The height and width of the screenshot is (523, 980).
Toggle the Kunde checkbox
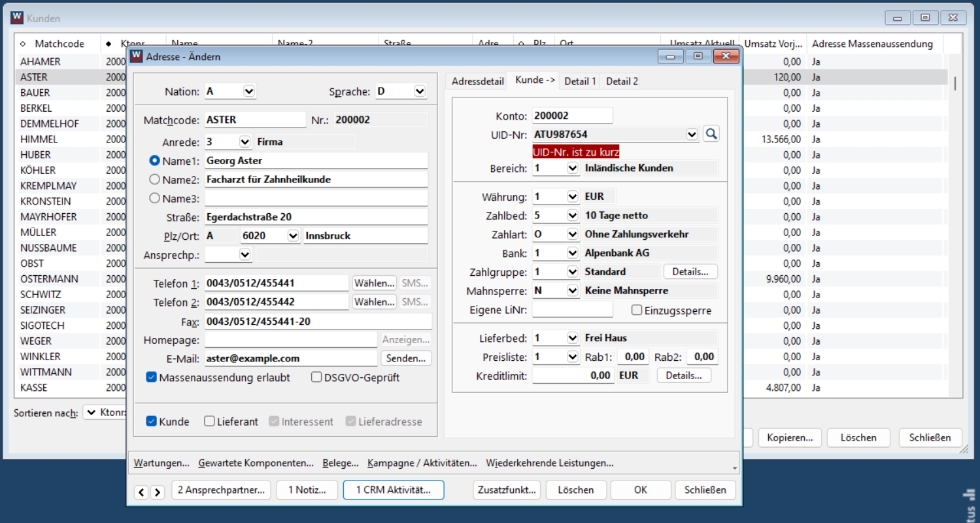(x=151, y=422)
